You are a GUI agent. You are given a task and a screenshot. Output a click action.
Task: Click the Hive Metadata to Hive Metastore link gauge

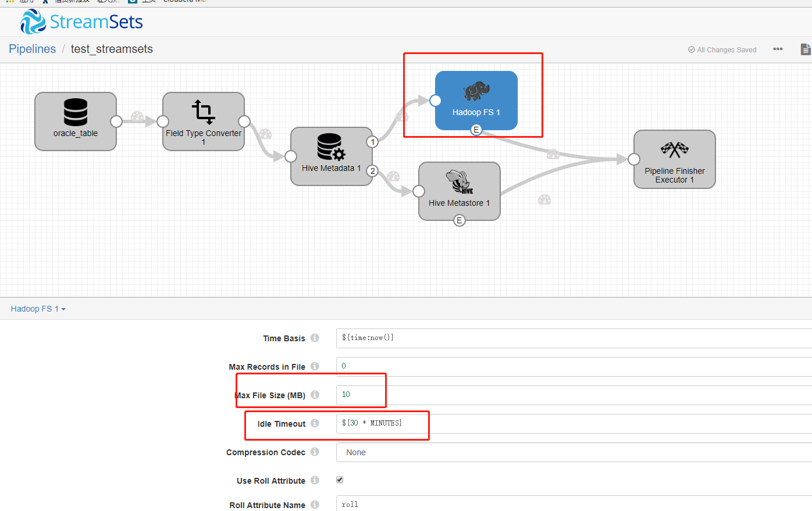(x=393, y=176)
